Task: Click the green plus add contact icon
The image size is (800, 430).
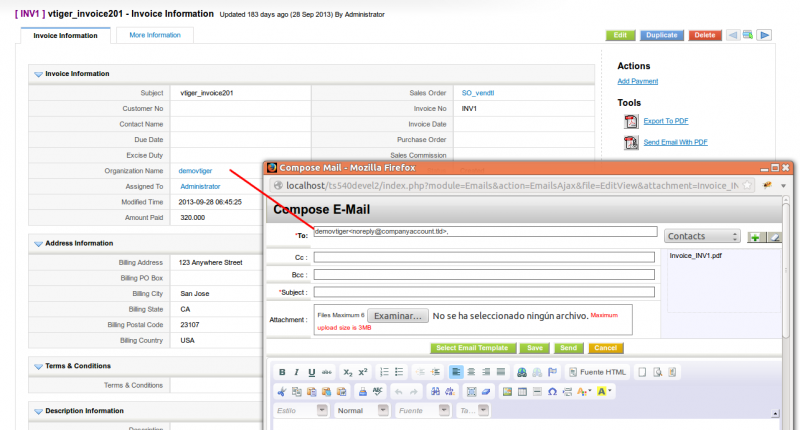Action: pos(755,236)
